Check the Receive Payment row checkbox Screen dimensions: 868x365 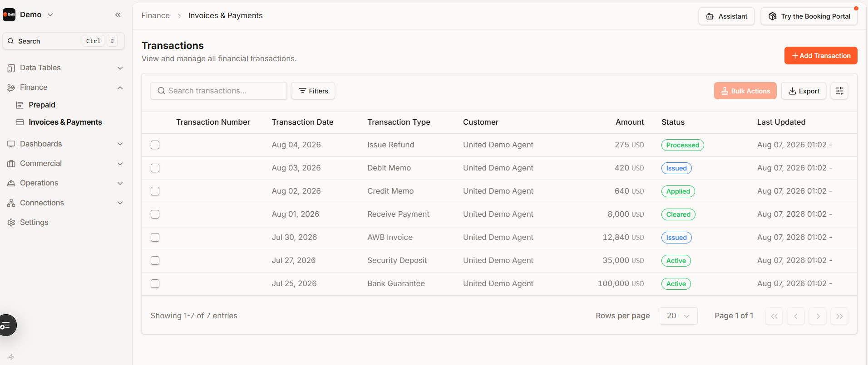coord(155,214)
